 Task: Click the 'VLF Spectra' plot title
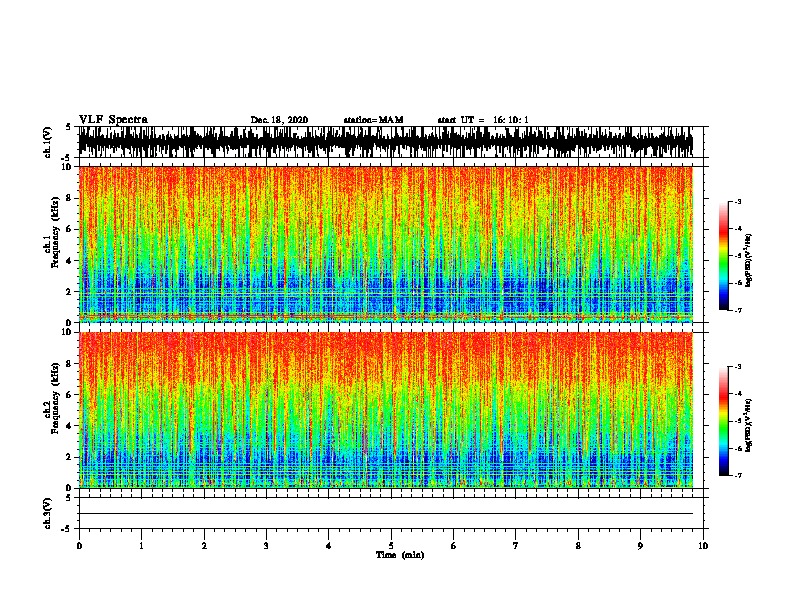tap(113, 120)
